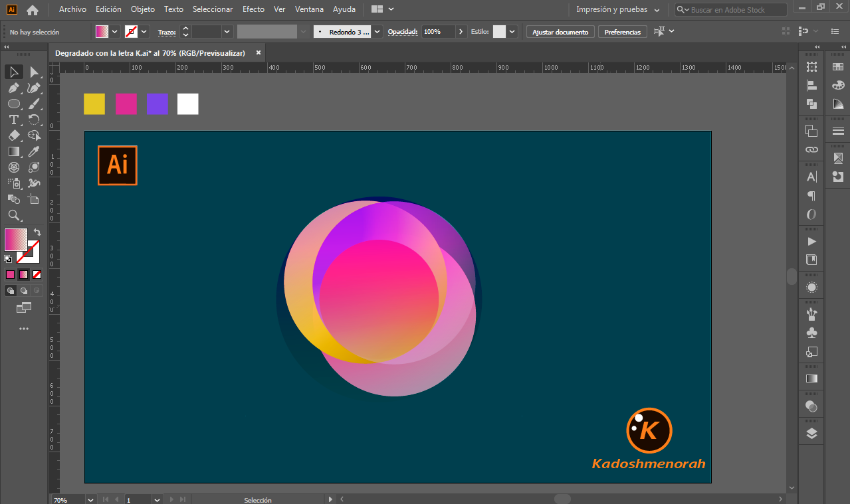Click the Opacidad 100% value field
850x504 pixels.
tap(438, 32)
